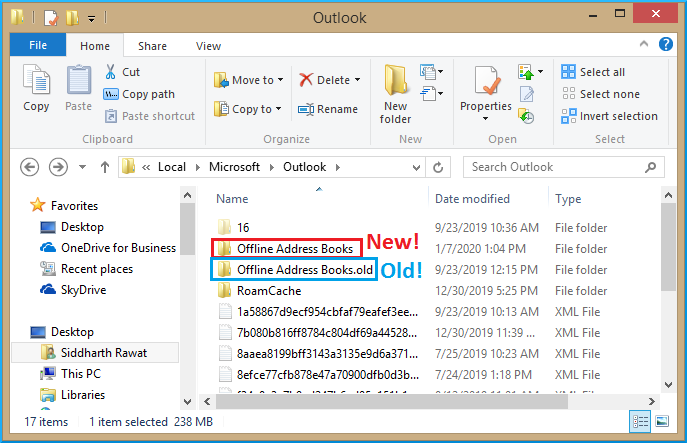The width and height of the screenshot is (687, 443).
Task: Select the Home ribbon tab
Action: click(95, 46)
